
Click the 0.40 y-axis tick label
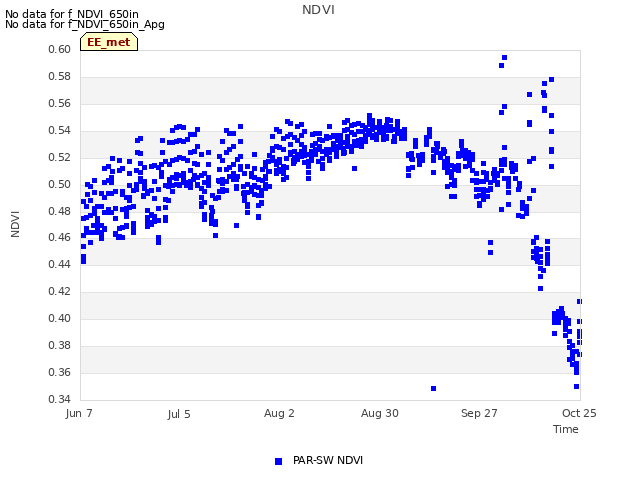point(60,318)
